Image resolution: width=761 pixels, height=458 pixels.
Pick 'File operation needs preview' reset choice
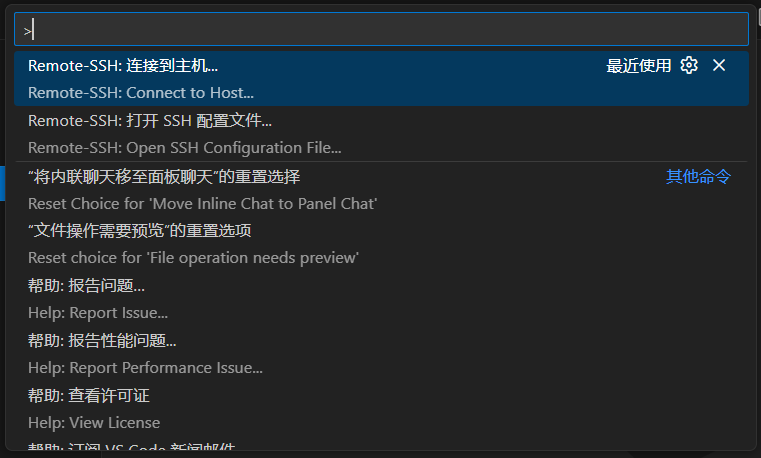pos(193,258)
